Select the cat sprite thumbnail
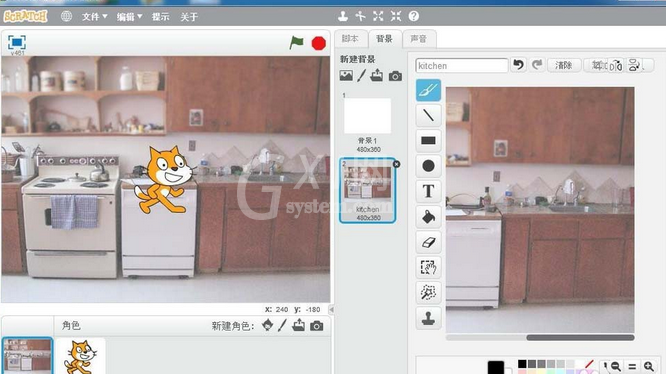The image size is (666, 374). [x=80, y=356]
